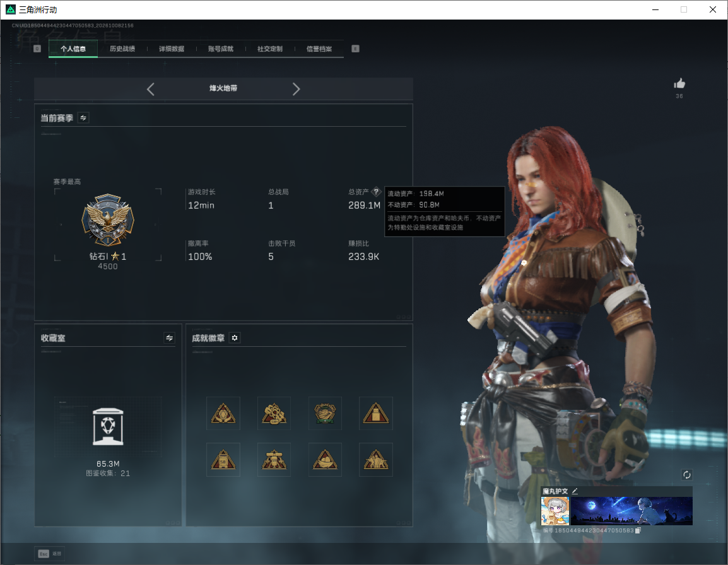
Task: Go to previous mode before 烽火地带
Action: click(150, 89)
